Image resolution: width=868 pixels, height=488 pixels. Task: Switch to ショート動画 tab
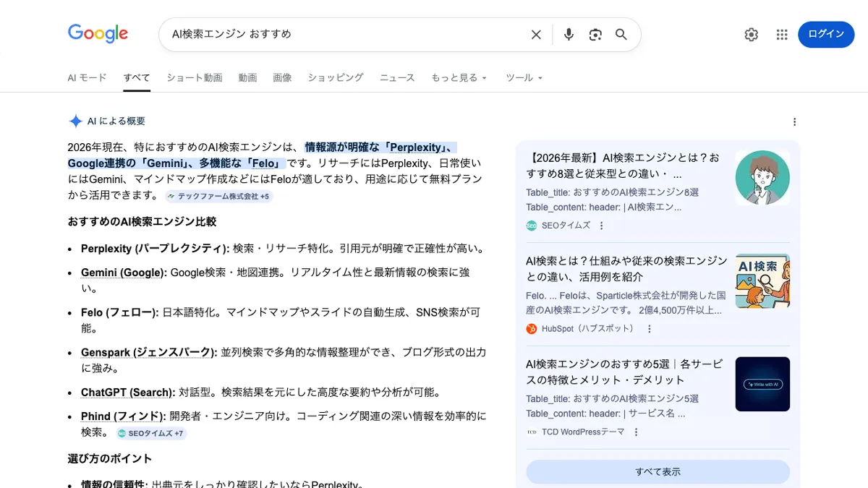pos(195,77)
